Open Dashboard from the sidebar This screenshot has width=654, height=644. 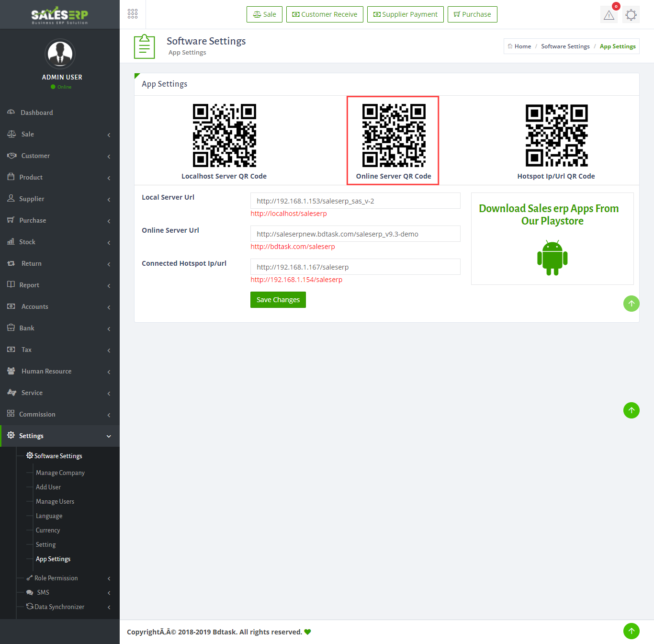point(37,113)
